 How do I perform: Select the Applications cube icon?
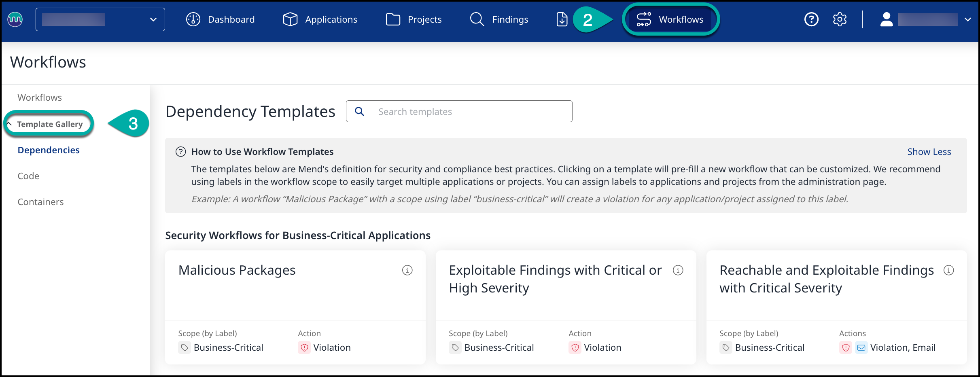[290, 19]
